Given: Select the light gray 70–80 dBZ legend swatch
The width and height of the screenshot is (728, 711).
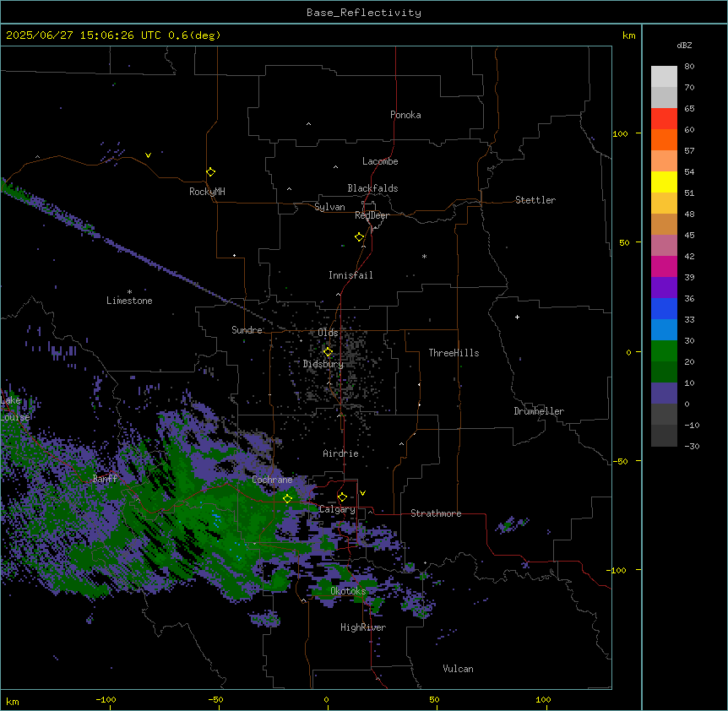Looking at the screenshot, I should click(664, 76).
